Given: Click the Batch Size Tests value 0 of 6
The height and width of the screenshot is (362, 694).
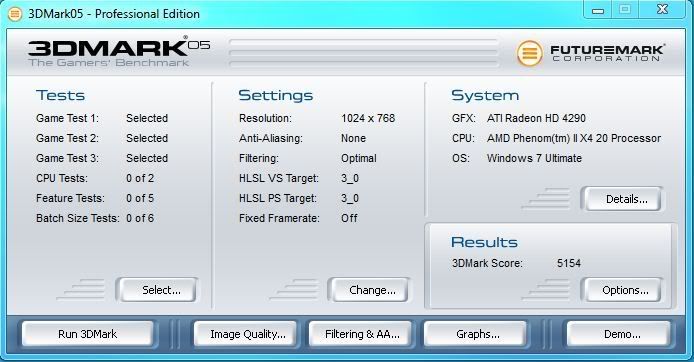Looking at the screenshot, I should (x=140, y=218).
